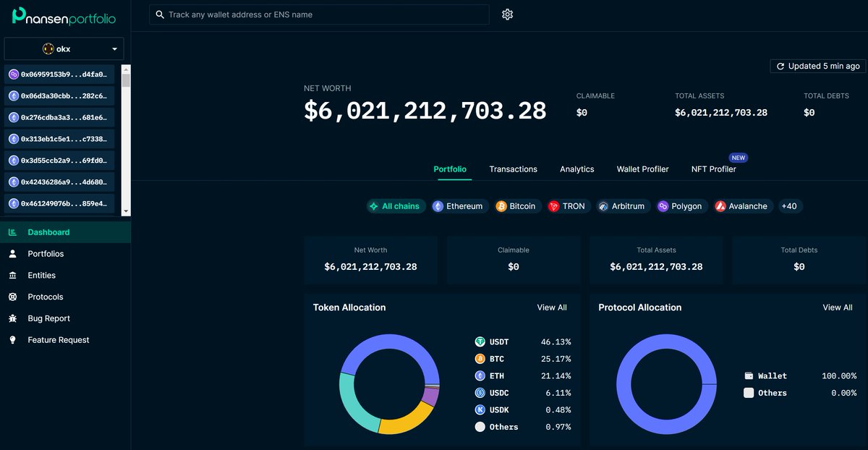Enable the TRON chain filter

coord(566,206)
